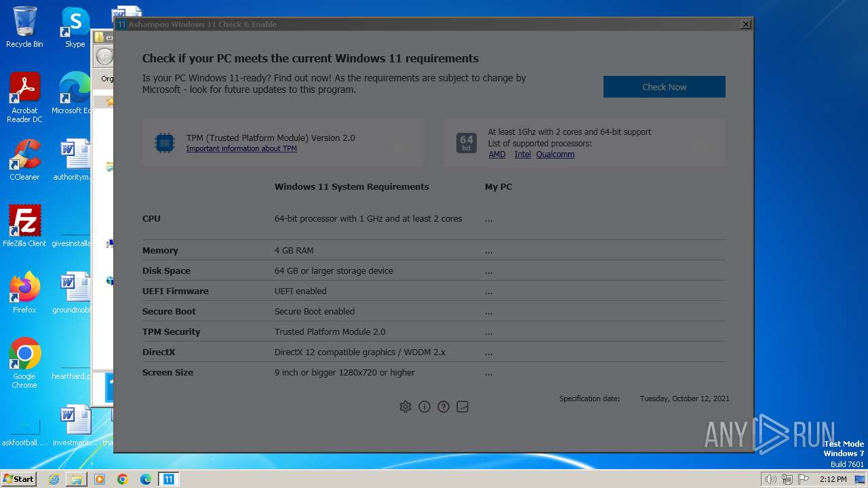Open the Firefox desktop shortcut
The image size is (868, 488).
click(x=24, y=293)
